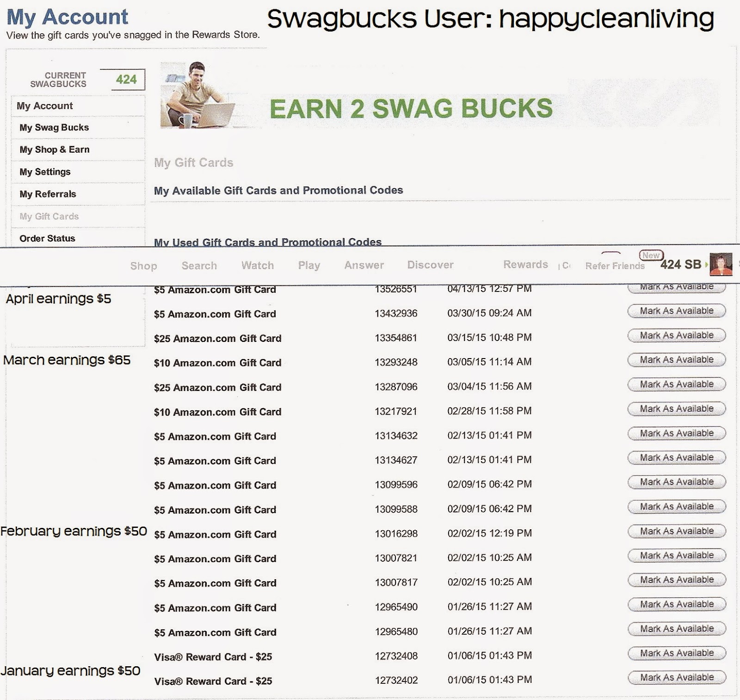
Task: Mark order 12965490 as available
Action: tap(677, 604)
